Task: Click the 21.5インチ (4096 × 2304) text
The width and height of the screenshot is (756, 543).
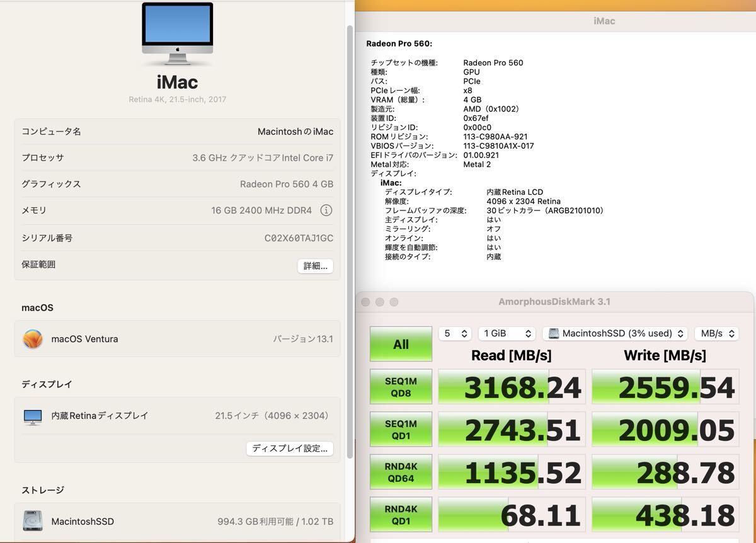Action: [x=272, y=416]
